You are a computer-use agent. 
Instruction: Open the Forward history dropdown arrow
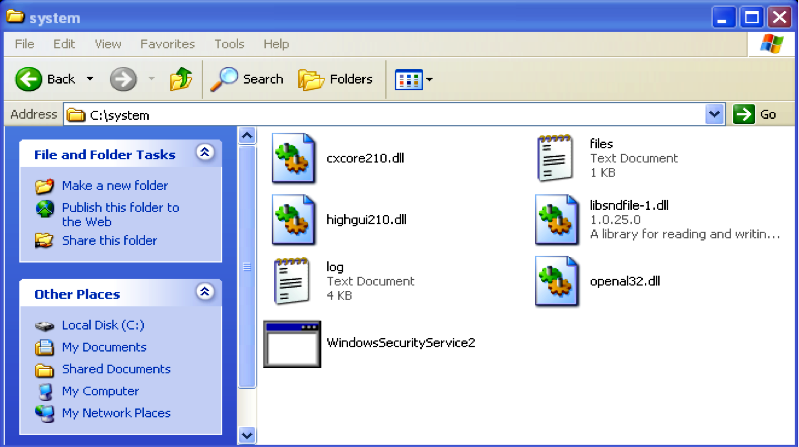click(151, 79)
